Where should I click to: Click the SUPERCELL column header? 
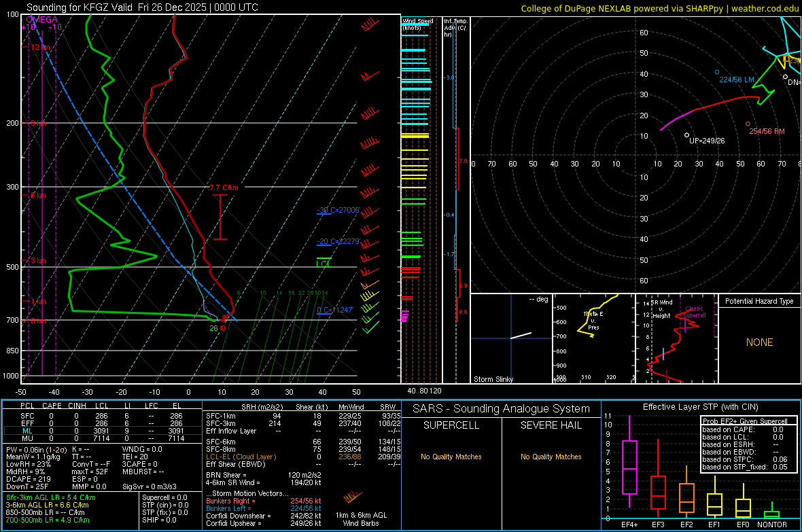click(451, 425)
